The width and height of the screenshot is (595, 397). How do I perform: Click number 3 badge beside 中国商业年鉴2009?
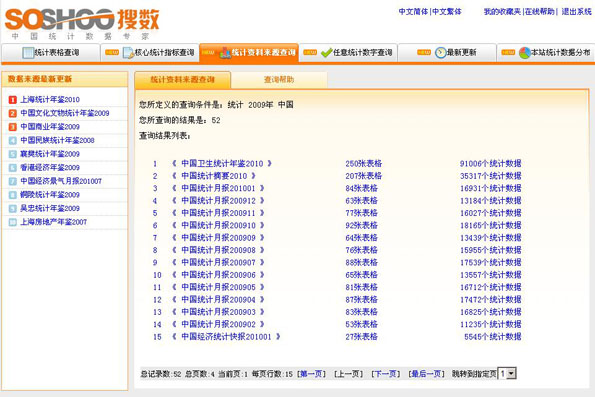[13, 127]
